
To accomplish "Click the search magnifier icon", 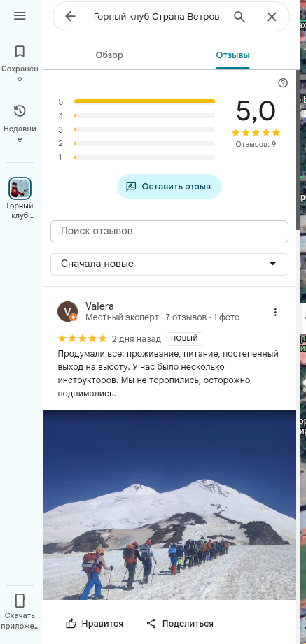I will coord(239,16).
